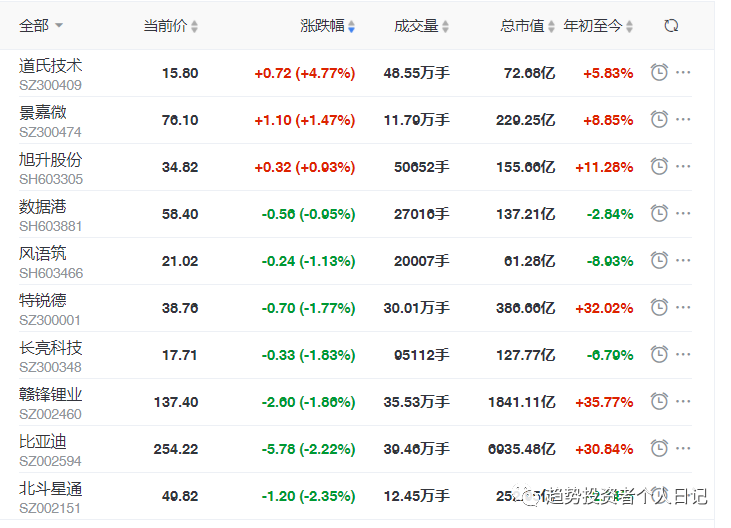Screen dimensions: 731x528
Task: Open more options for 长亮科技
Action: (683, 354)
